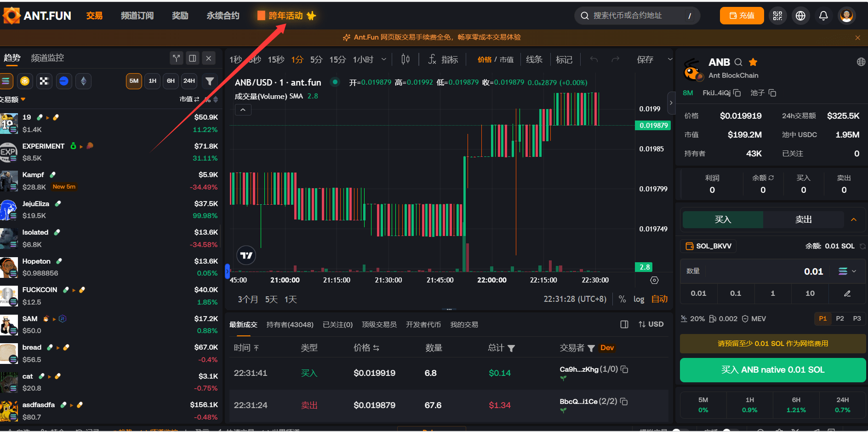Image resolution: width=868 pixels, height=432 pixels.
Task: Open the 顶级交易员 tab
Action: 379,324
